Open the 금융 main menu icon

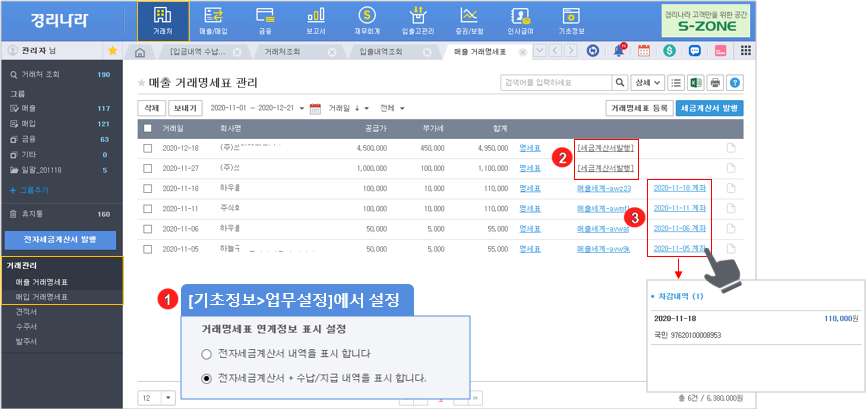265,20
